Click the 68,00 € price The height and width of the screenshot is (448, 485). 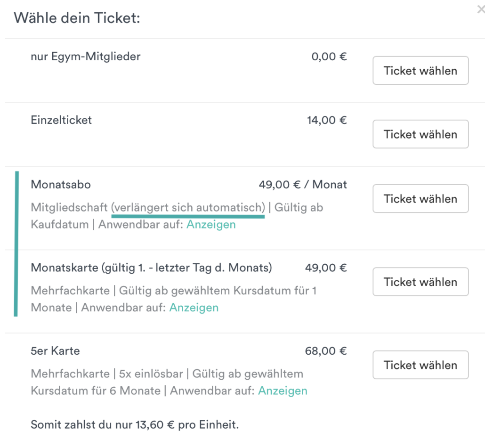coord(326,351)
